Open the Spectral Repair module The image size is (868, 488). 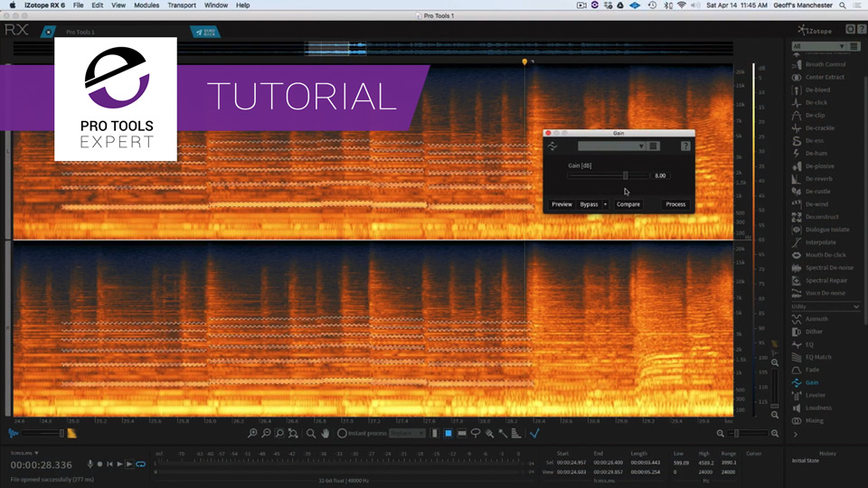pos(819,281)
